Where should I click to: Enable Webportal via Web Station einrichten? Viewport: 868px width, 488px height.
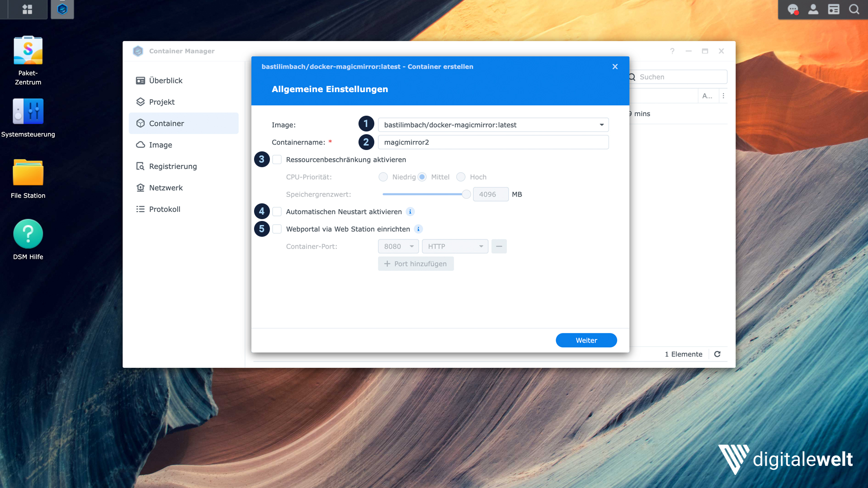(x=277, y=229)
